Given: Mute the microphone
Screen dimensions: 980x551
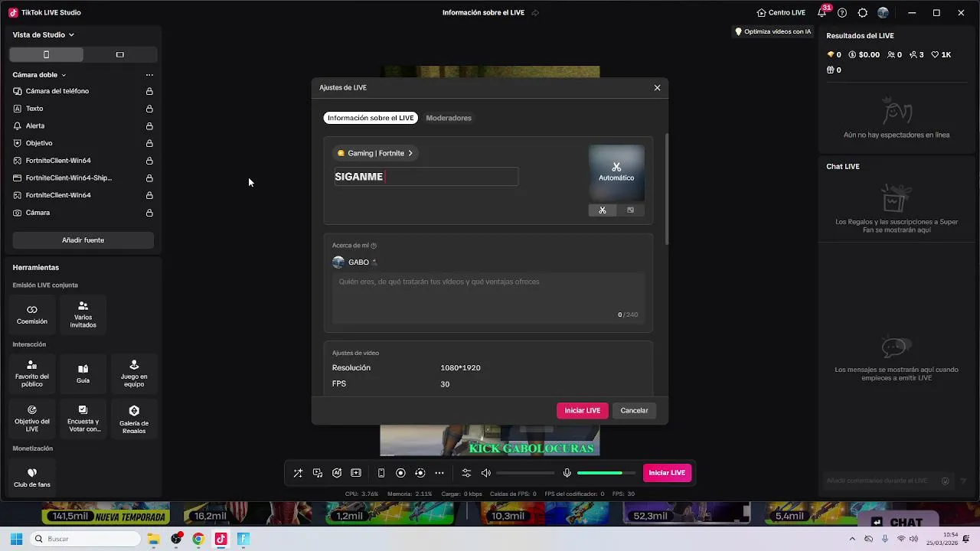Looking at the screenshot, I should point(567,473).
